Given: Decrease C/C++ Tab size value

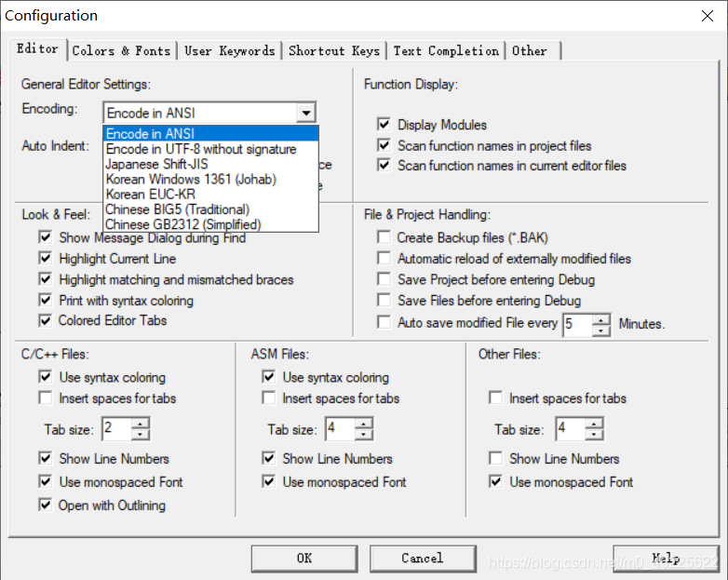Looking at the screenshot, I should click(x=140, y=434).
